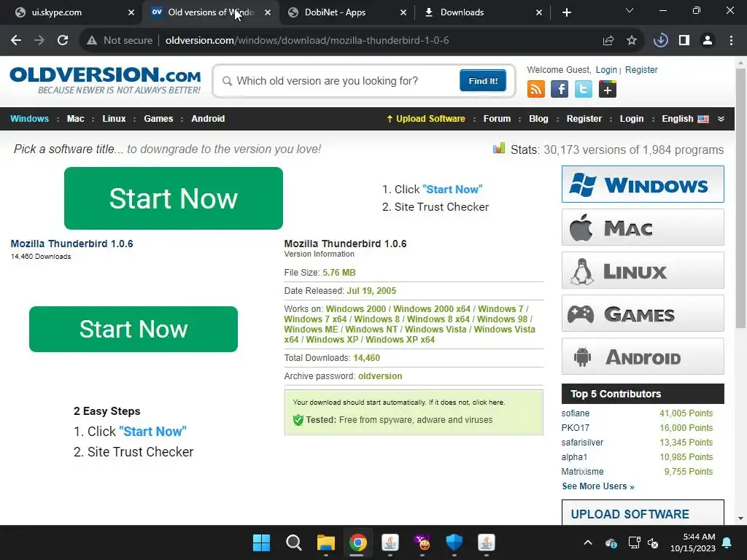Image resolution: width=747 pixels, height=560 pixels.
Task: Open File Explorer from taskbar
Action: coord(326,542)
